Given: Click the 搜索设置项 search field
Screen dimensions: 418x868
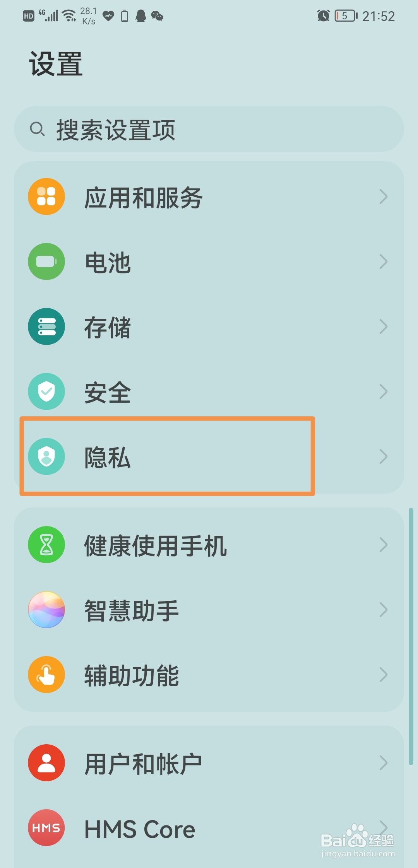Looking at the screenshot, I should coord(209,129).
